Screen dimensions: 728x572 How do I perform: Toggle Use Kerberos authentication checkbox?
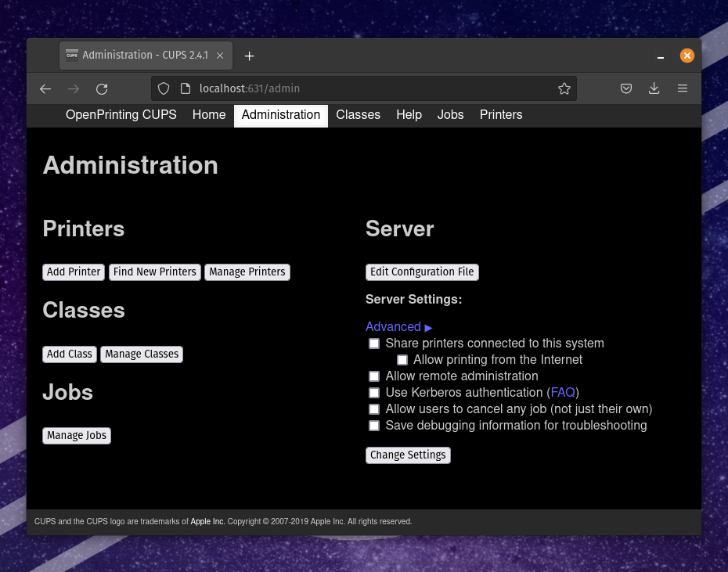click(374, 393)
